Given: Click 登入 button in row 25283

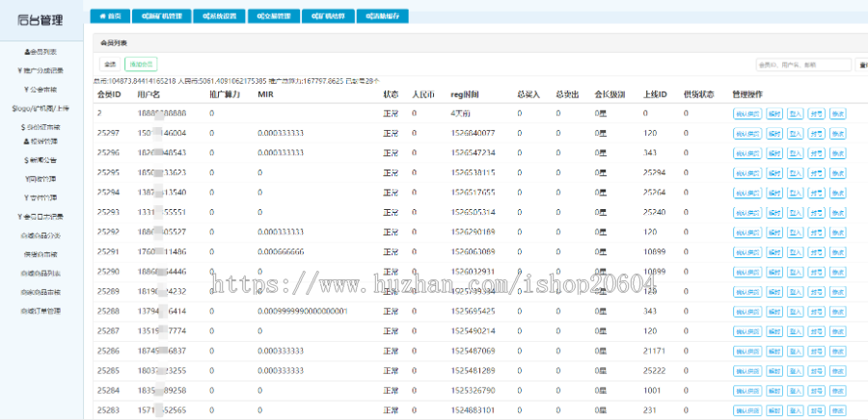Looking at the screenshot, I should pyautogui.click(x=795, y=411).
